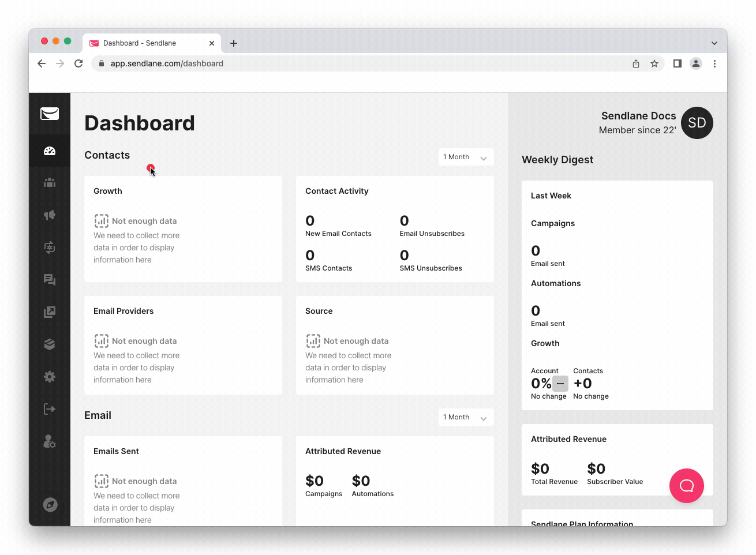Viewport: 756px width, 555px height.
Task: Click the compass icon at sidebar bottom
Action: click(50, 505)
